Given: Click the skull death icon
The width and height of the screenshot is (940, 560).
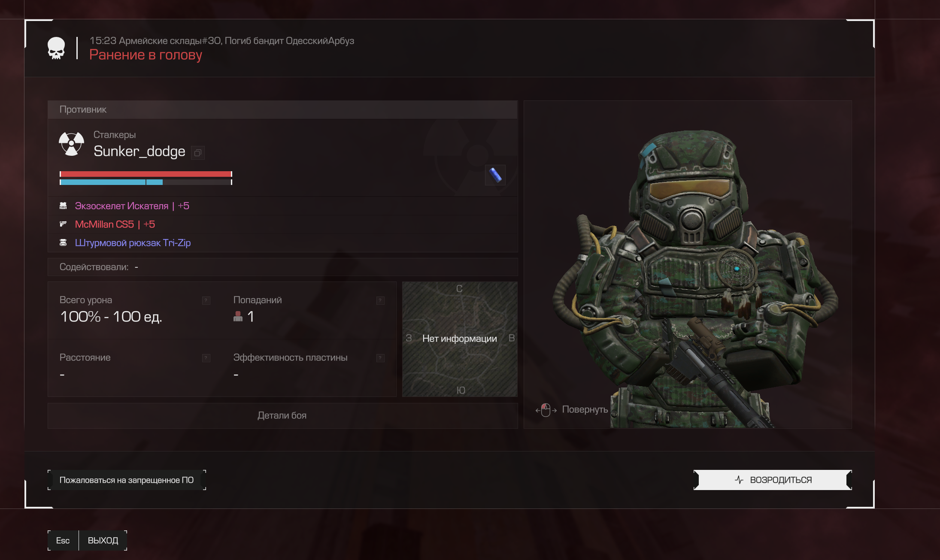Looking at the screenshot, I should click(x=56, y=48).
